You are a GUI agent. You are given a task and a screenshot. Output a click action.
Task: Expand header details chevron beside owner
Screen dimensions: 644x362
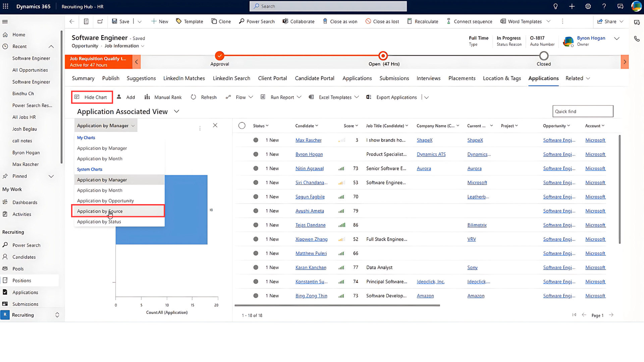616,39
